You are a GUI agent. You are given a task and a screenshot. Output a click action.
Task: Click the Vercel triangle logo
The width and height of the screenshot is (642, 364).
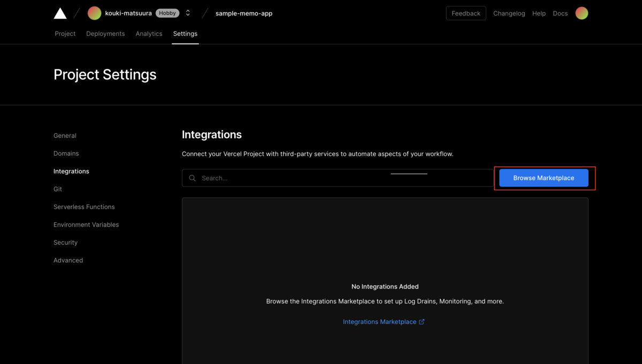point(60,13)
